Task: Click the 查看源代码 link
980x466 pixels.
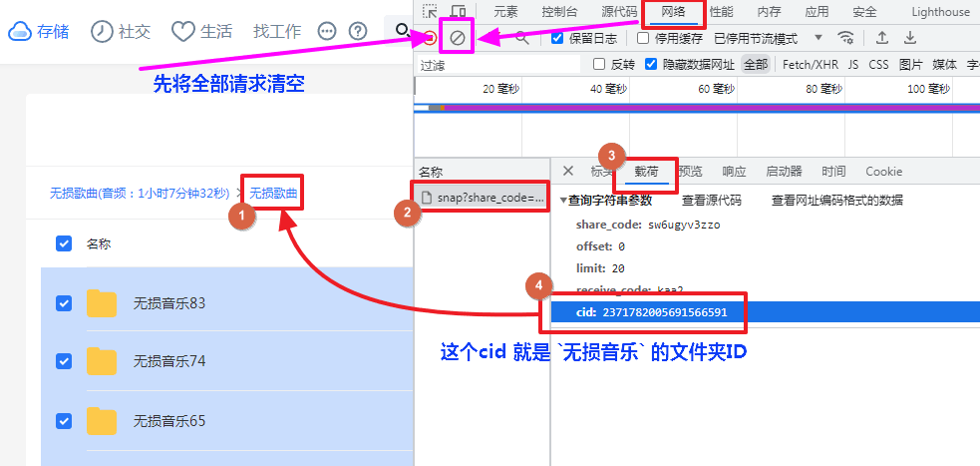Action: point(711,200)
